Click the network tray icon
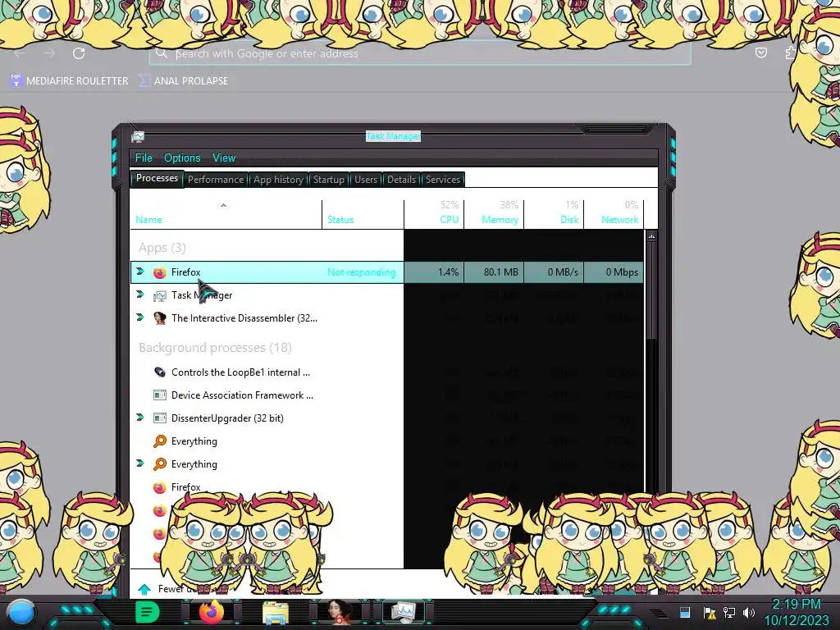This screenshot has width=840, height=630. [729, 613]
